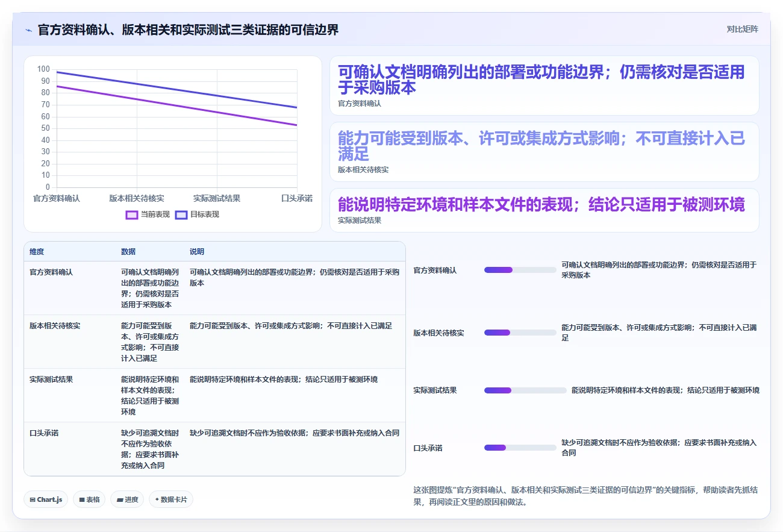Click the purple 当前表现 line in the chart
The height and width of the screenshot is (532, 783).
176,105
